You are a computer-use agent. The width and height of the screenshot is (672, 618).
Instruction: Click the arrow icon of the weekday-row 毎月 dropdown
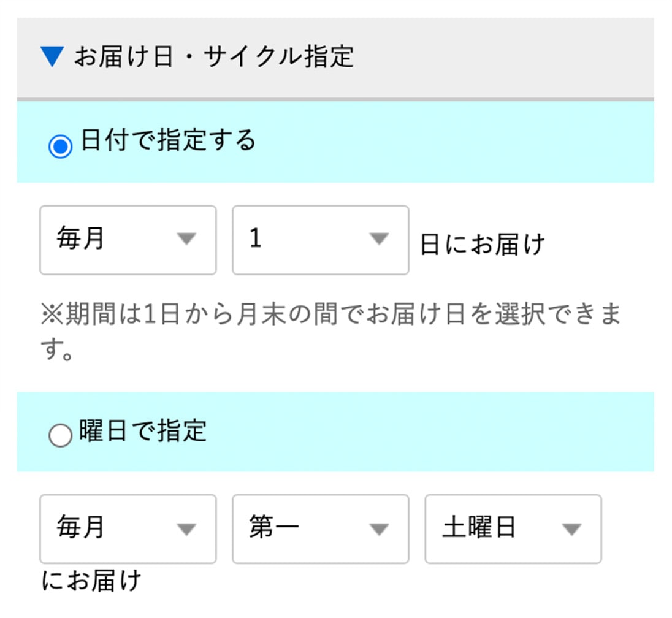tap(186, 528)
